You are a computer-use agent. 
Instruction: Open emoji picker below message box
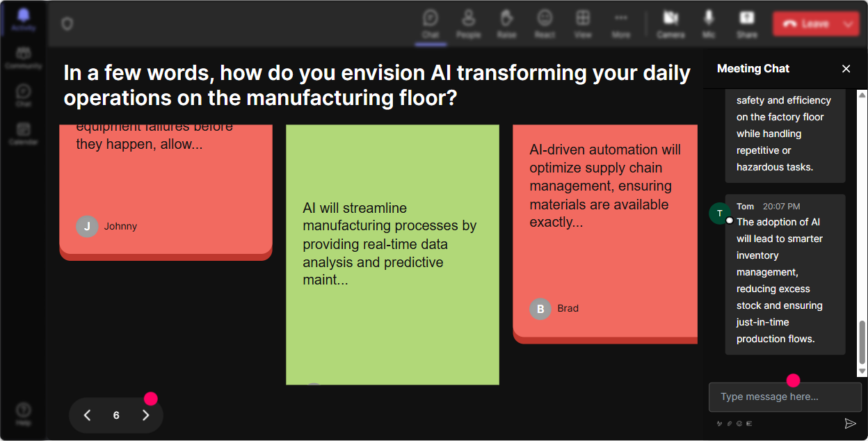point(739,423)
